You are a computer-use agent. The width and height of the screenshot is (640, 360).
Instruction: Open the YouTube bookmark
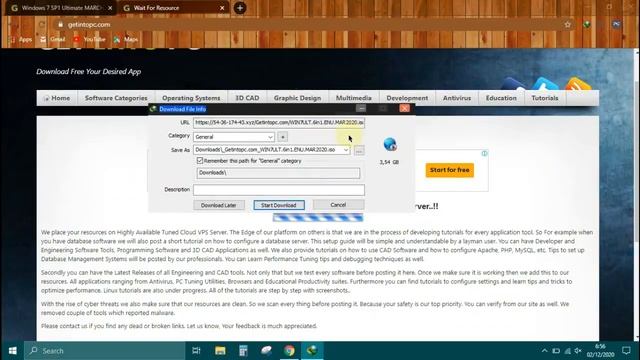pos(89,40)
